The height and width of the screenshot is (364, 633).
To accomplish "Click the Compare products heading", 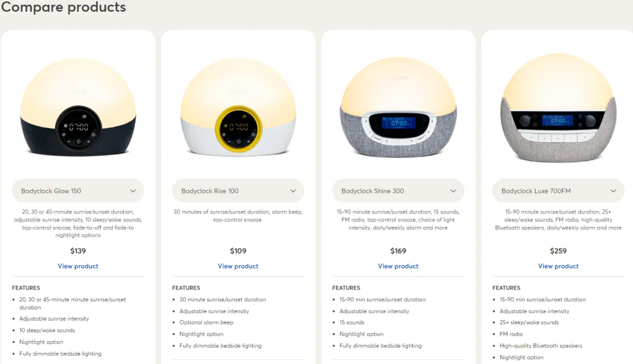I will coord(63,8).
